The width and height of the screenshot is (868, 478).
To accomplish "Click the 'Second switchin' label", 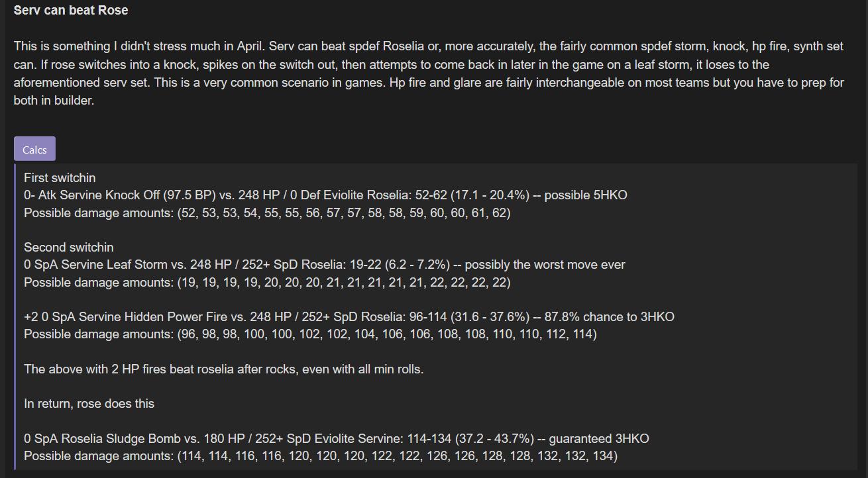I will [69, 248].
